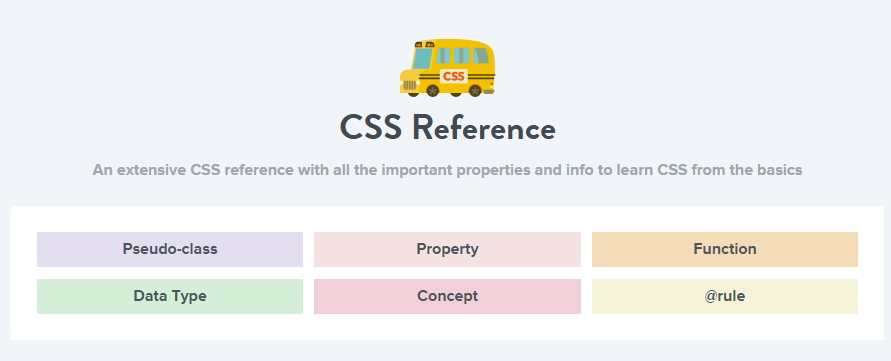Click the orange CSS sign on the bus
891x361 pixels.
click(453, 76)
